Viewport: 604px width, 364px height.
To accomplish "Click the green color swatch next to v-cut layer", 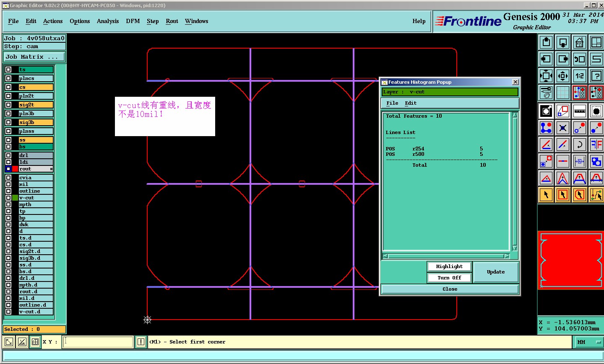I will (x=15, y=198).
